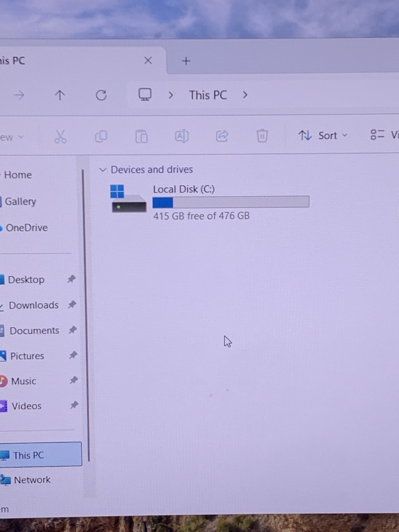Viewport: 399px width, 532px height.
Task: Click the Copy icon in toolbar
Action: click(x=101, y=136)
